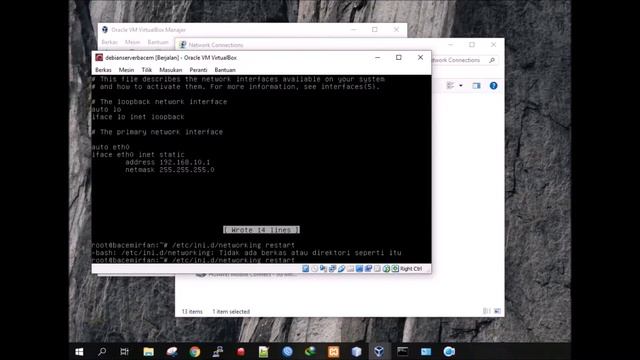Click the 'auto eth0' line in terminal

(x=111, y=147)
